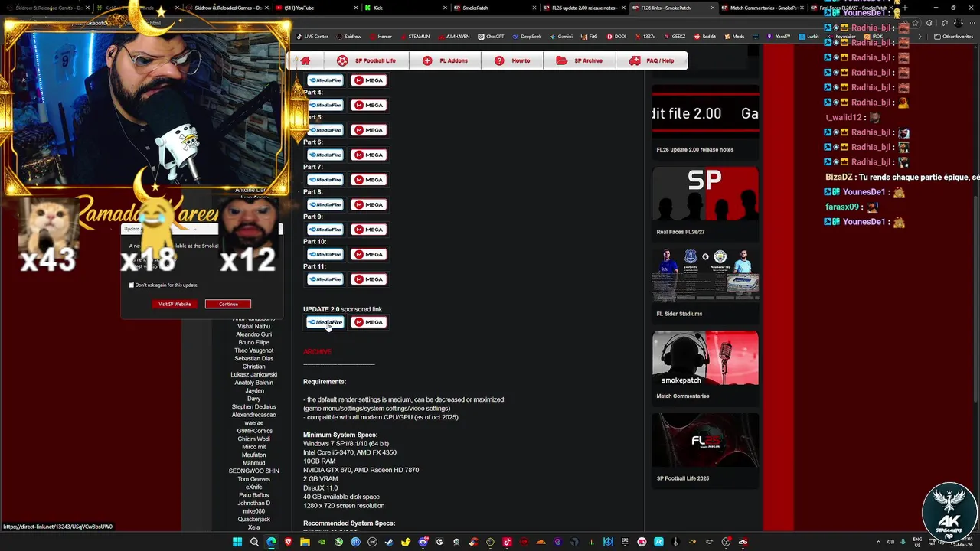Open Microsoft Edge from the taskbar
The width and height of the screenshot is (980, 551).
click(x=271, y=542)
